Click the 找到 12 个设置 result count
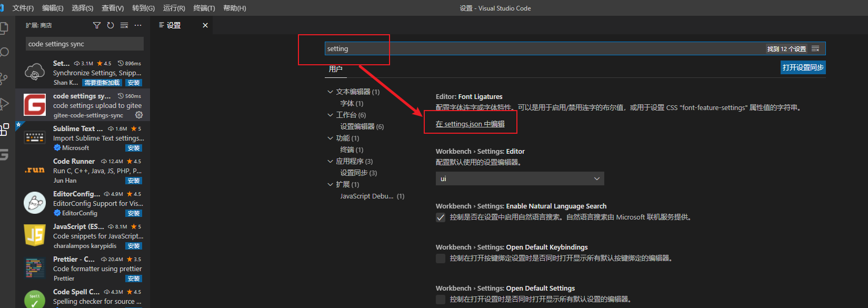868x308 pixels. [786, 49]
